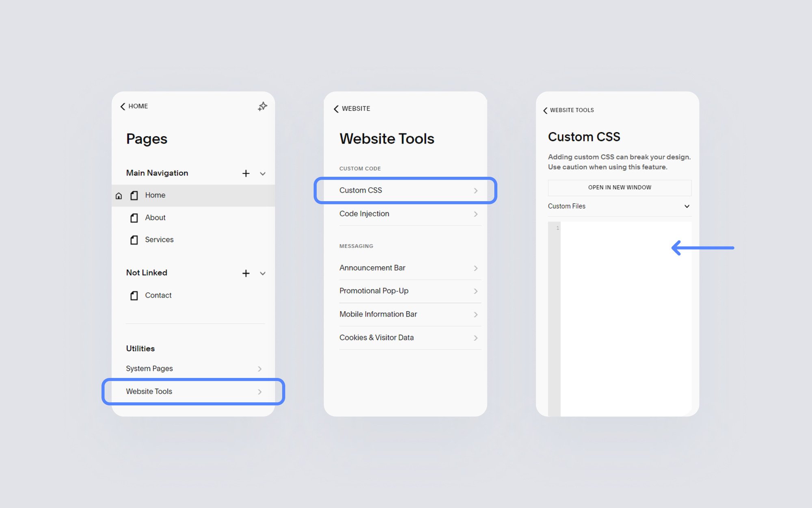Add a page to Main Navigation with plus

(x=246, y=174)
